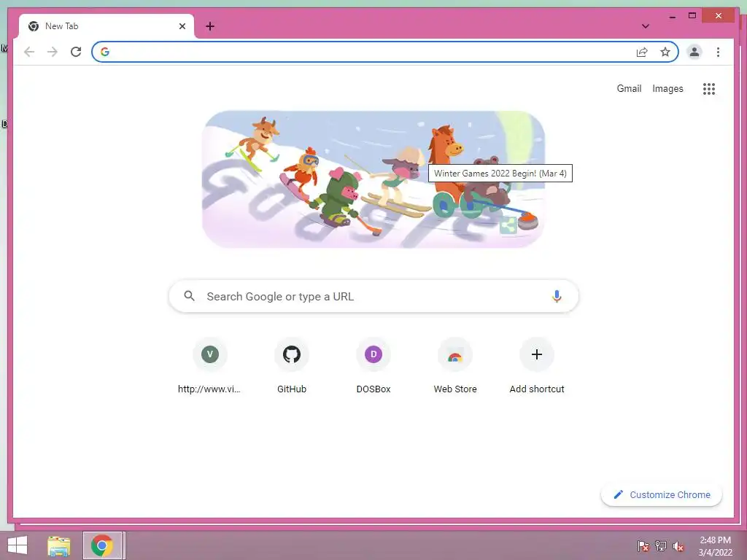This screenshot has height=560, width=747.
Task: Start voice search with the microphone
Action: pos(557,296)
